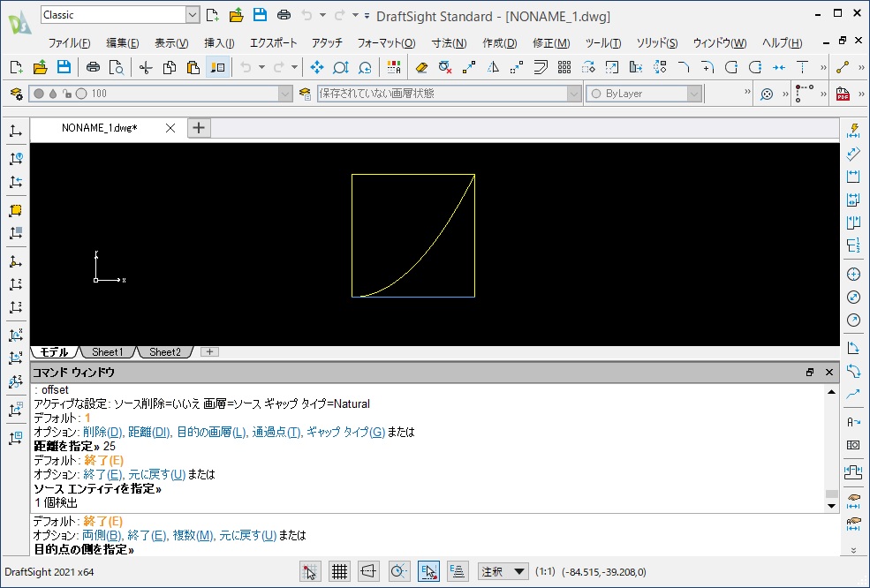870x588 pixels.
Task: Click the Zoom Previous icon
Action: pos(365,68)
